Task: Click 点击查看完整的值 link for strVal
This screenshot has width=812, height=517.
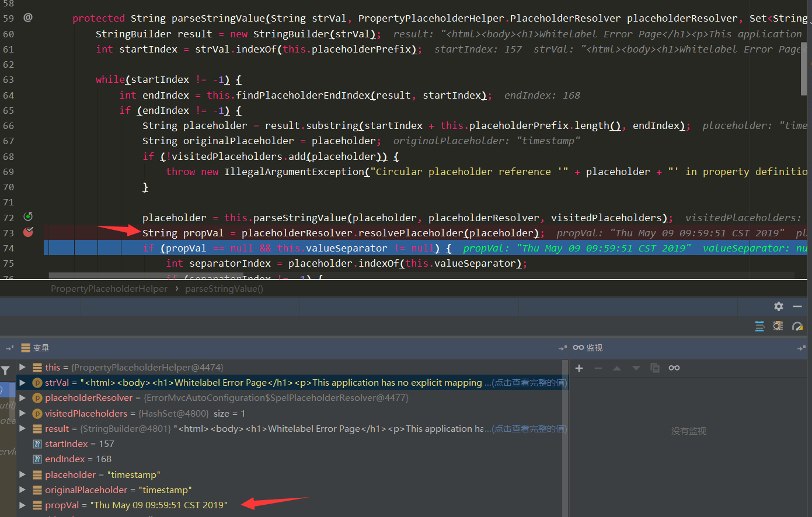Action: 529,383
